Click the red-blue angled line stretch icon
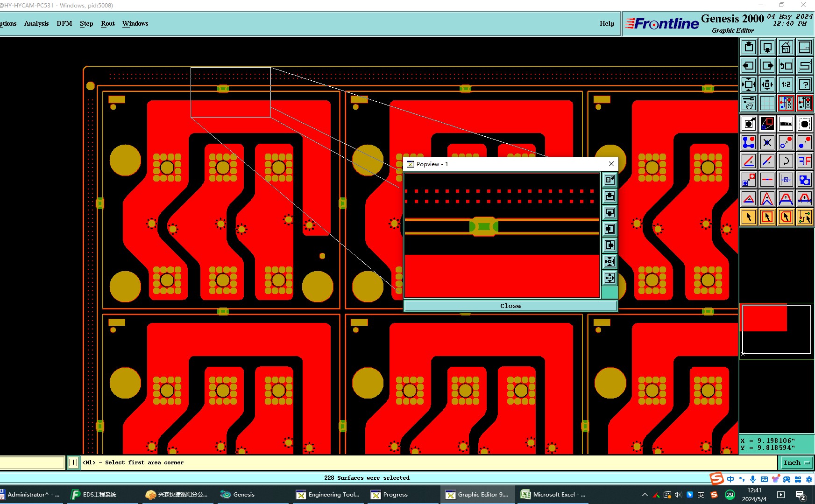 click(x=749, y=161)
